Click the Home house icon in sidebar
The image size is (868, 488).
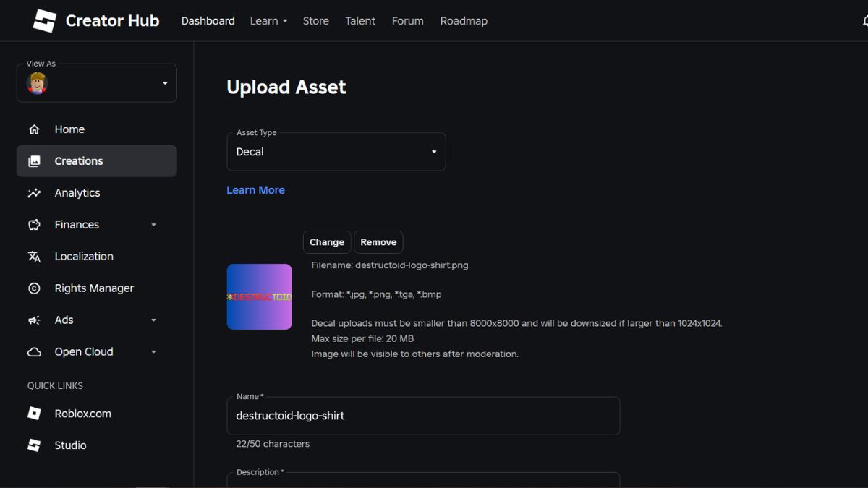[x=34, y=129]
